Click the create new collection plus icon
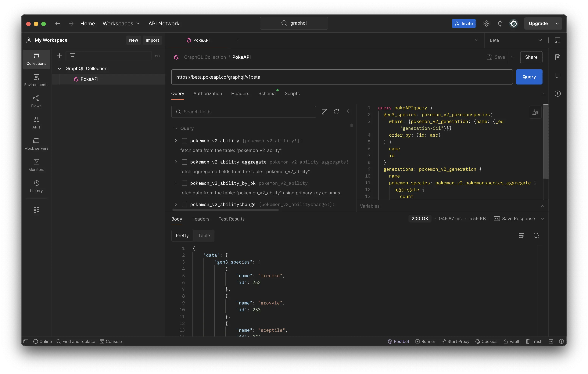 [x=59, y=56]
